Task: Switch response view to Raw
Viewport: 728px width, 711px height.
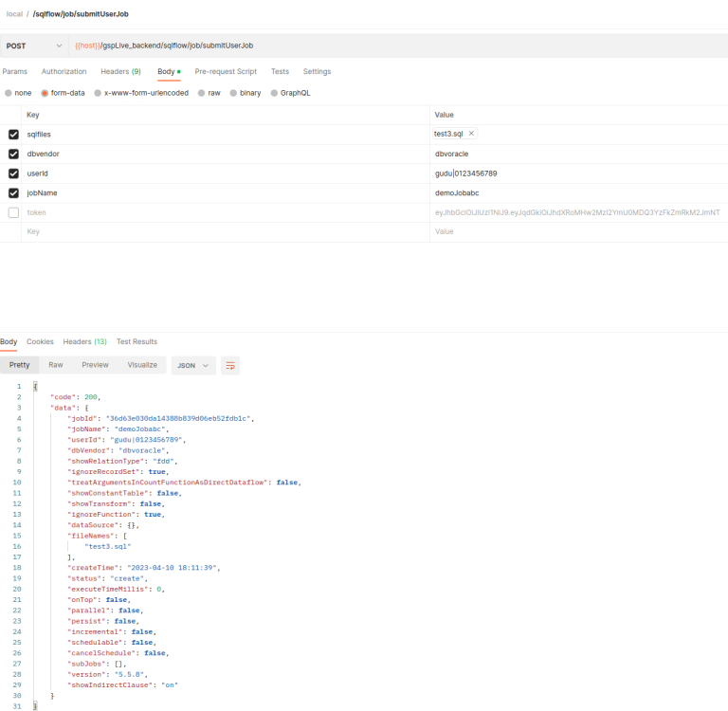Action: 56,365
